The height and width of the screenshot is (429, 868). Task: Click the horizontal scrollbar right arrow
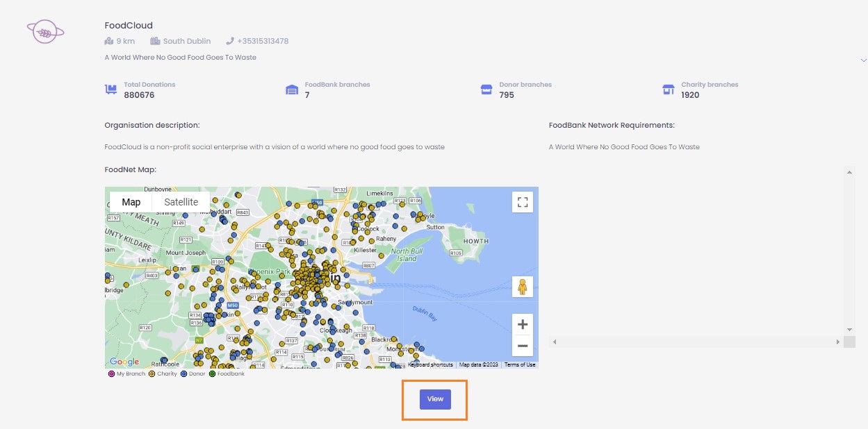pos(837,342)
